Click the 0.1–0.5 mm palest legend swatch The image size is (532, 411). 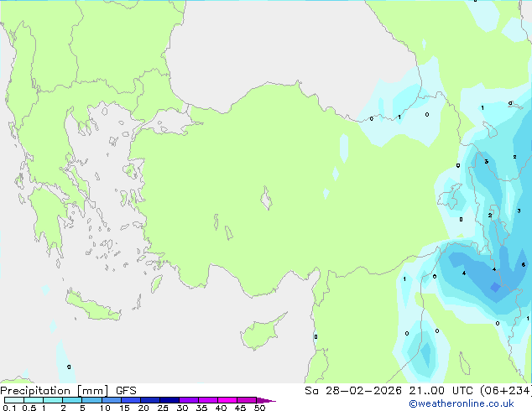coord(14,400)
